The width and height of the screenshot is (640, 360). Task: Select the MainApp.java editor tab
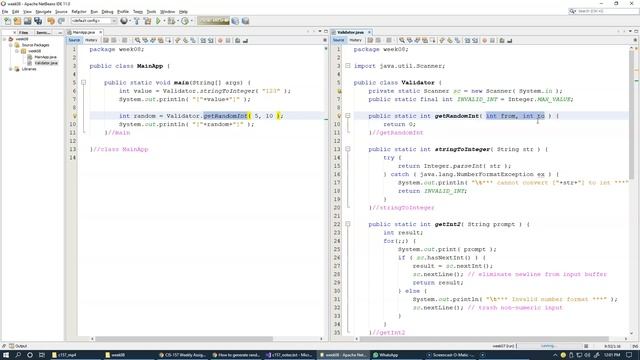click(84, 32)
